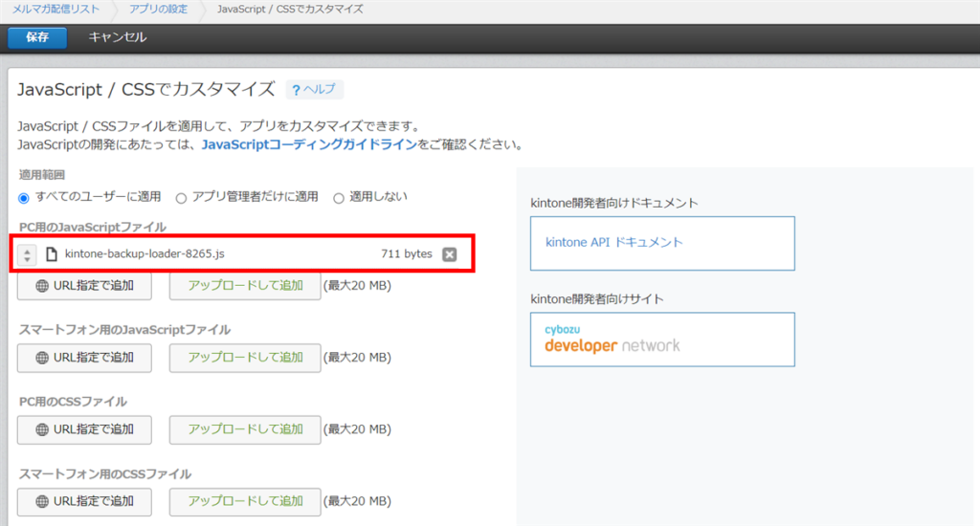Image resolution: width=980 pixels, height=526 pixels.
Task: Click globe icon in PC用のJavaScript URL button
Action: coord(42,286)
